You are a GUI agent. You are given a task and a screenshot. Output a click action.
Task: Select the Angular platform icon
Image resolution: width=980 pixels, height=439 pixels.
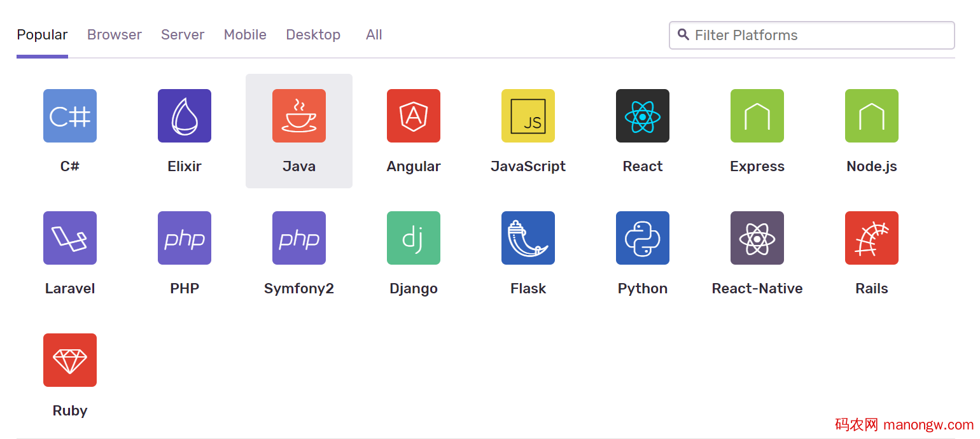pos(414,116)
